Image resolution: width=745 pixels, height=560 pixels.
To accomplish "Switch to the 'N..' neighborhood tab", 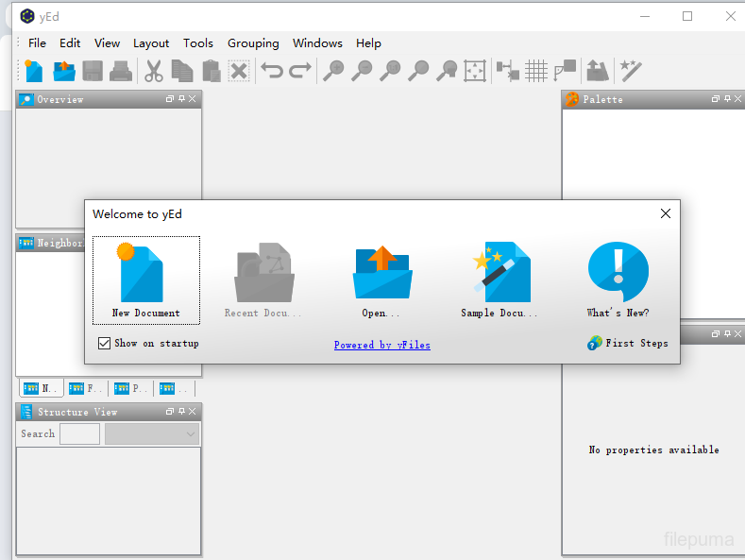I will (x=40, y=388).
